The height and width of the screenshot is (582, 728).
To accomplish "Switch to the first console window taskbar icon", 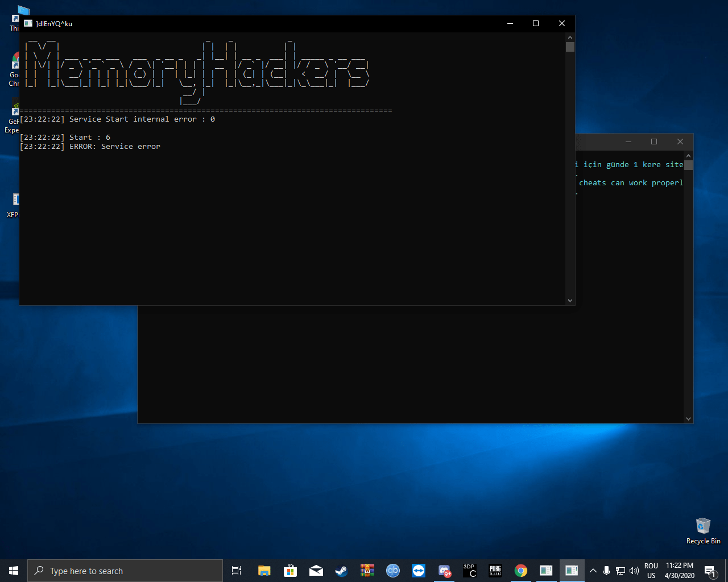I will coord(546,571).
